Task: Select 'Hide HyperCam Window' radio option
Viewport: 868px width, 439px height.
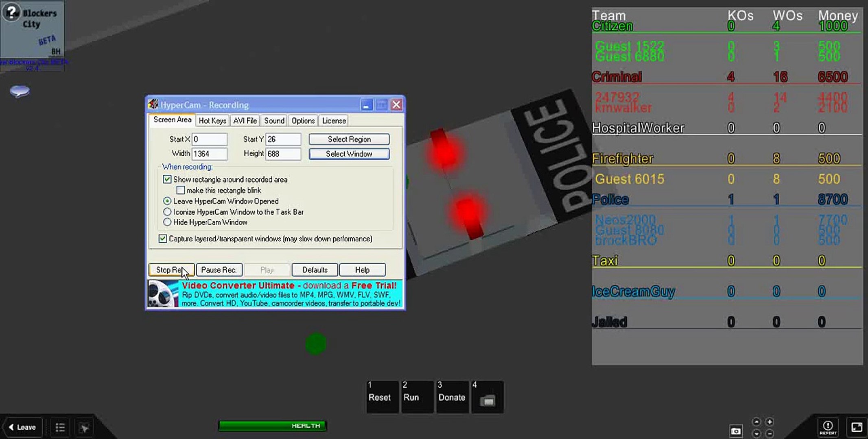Action: click(x=167, y=222)
